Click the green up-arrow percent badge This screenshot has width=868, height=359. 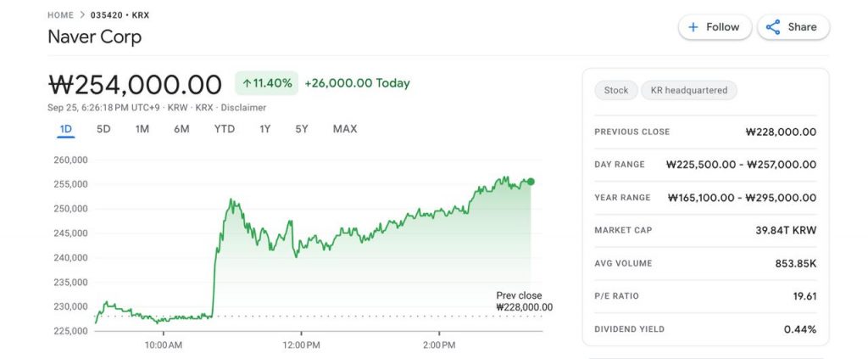[x=266, y=83]
